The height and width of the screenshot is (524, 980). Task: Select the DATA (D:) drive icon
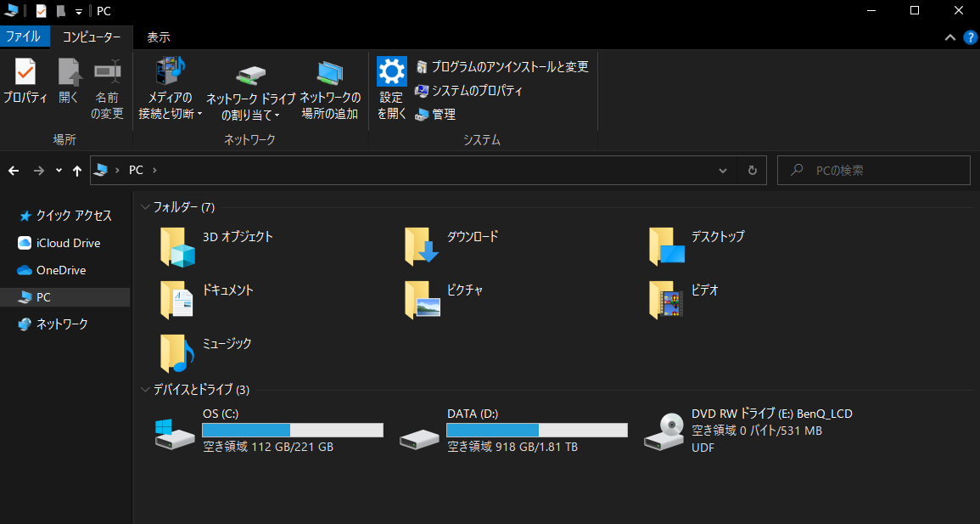419,439
